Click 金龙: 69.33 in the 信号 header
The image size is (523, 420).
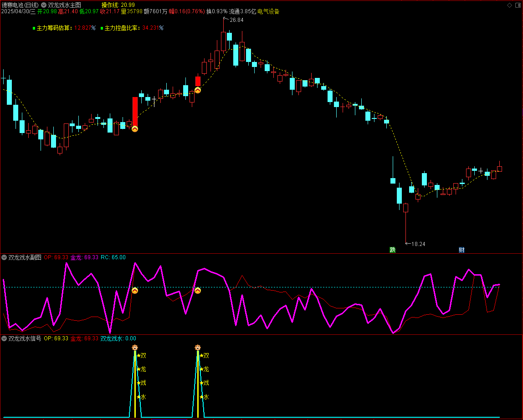click(84, 338)
